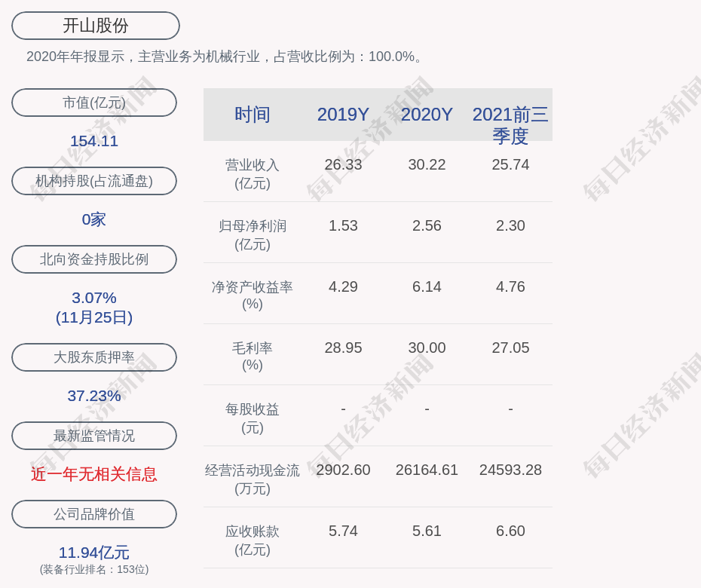This screenshot has height=588, width=701.
Task: Select the 装备行业排名：153位 note
Action: pos(94,569)
